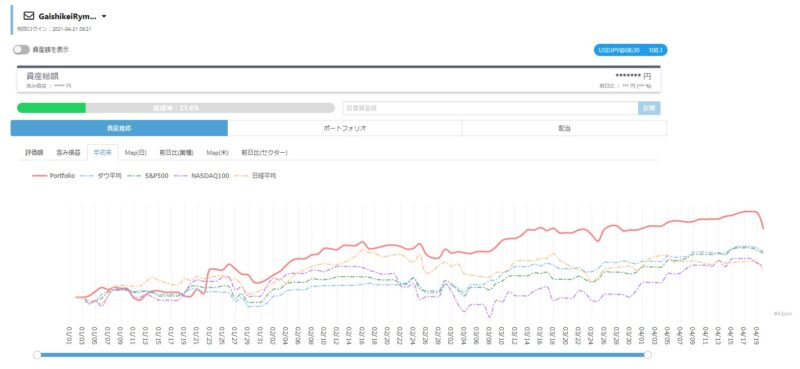
Task: Toggle the ダウ平均 legend entry
Action: (x=101, y=176)
